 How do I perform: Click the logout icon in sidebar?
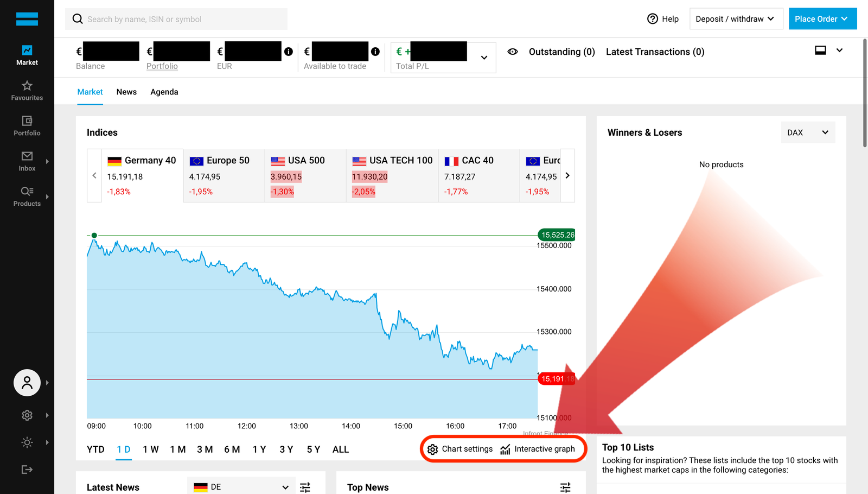coord(27,470)
